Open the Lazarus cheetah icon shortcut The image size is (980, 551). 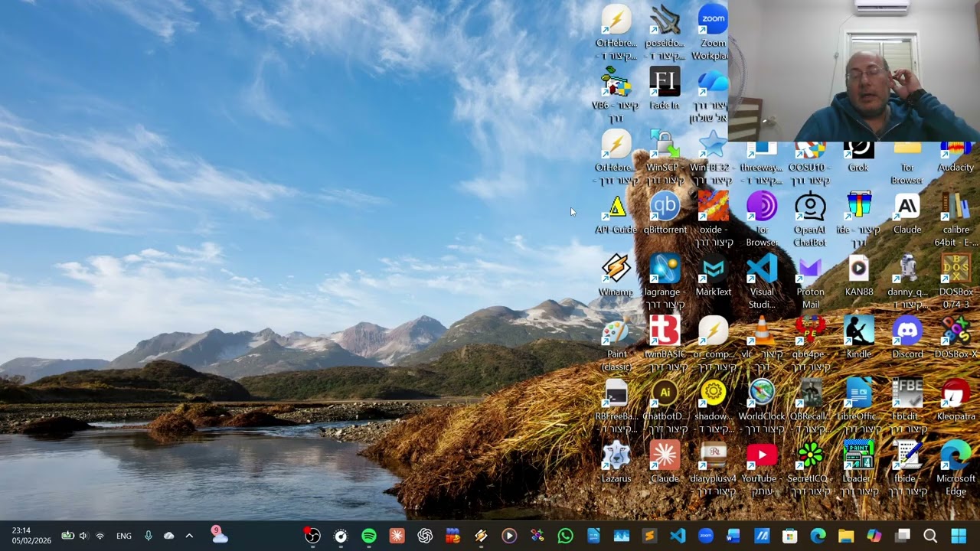click(x=616, y=461)
